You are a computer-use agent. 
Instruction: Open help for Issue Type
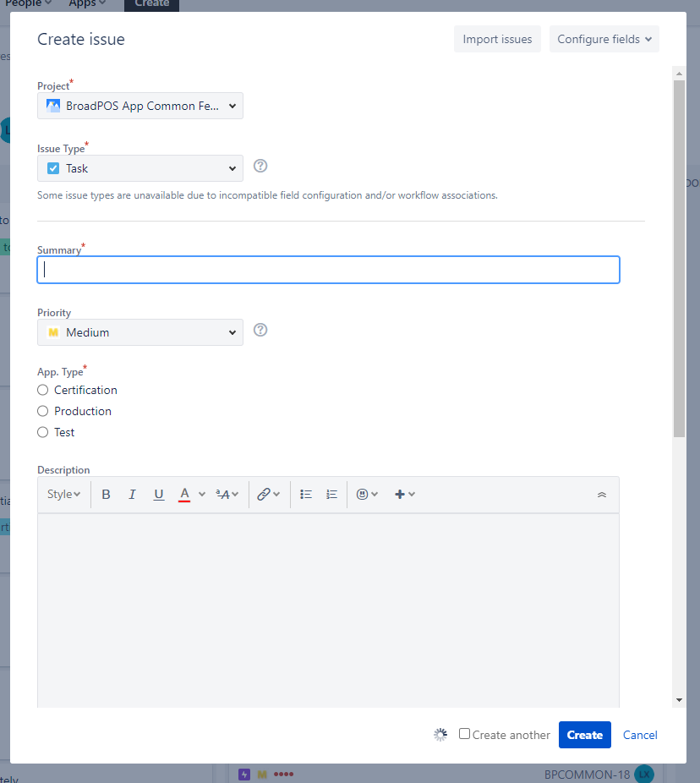260,166
